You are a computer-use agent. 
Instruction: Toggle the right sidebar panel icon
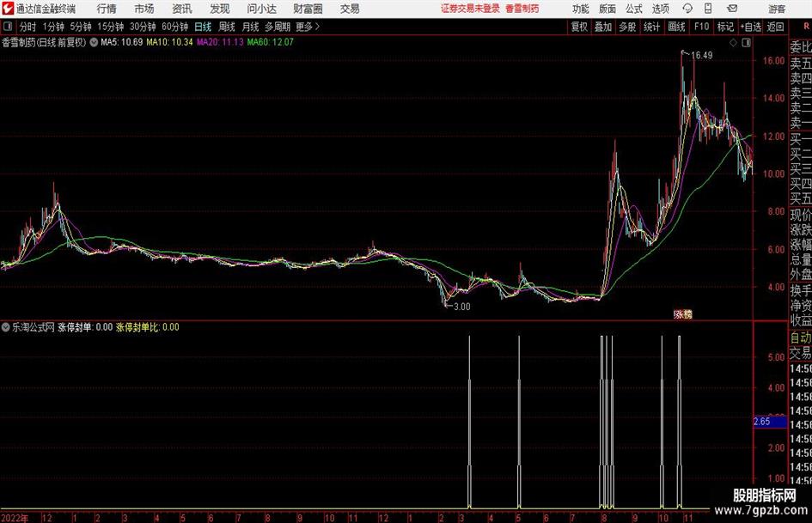(x=746, y=43)
